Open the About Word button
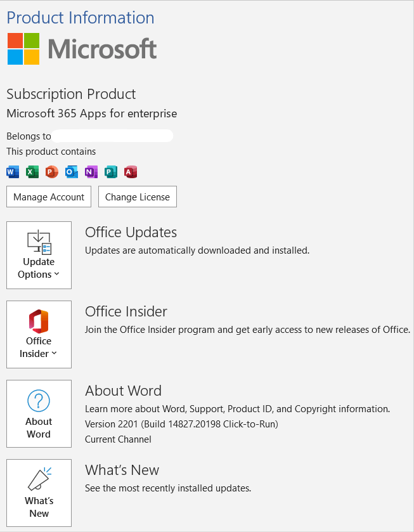The height and width of the screenshot is (532, 414). tap(39, 413)
